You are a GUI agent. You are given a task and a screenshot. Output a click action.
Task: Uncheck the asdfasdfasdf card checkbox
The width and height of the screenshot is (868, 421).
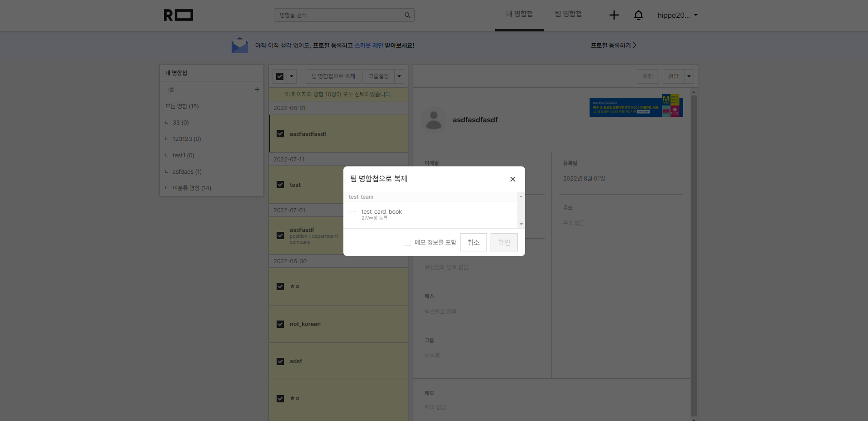point(280,134)
